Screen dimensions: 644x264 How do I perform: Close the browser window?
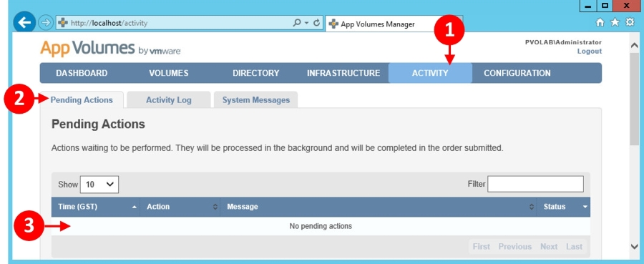click(x=626, y=6)
